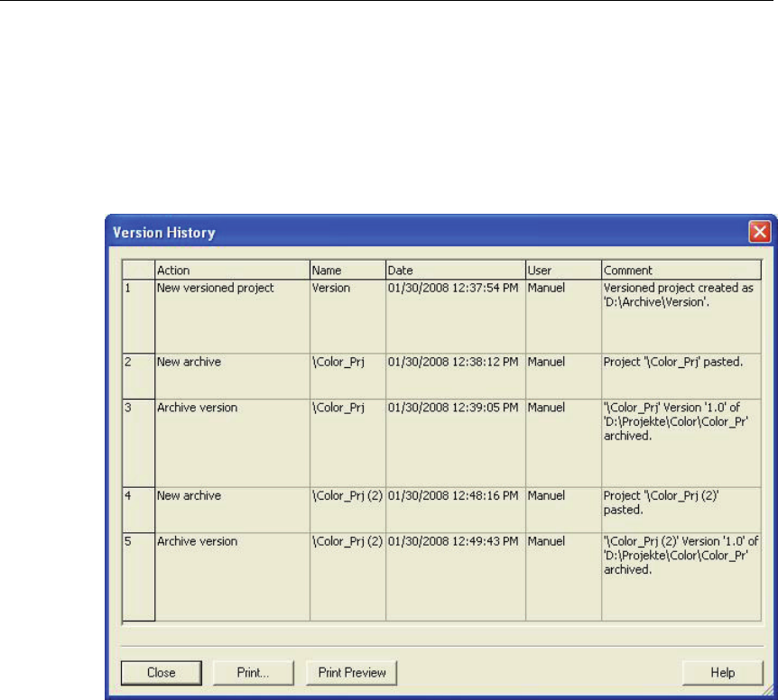Select row header number 3
The width and height of the screenshot is (778, 700).
click(138, 443)
